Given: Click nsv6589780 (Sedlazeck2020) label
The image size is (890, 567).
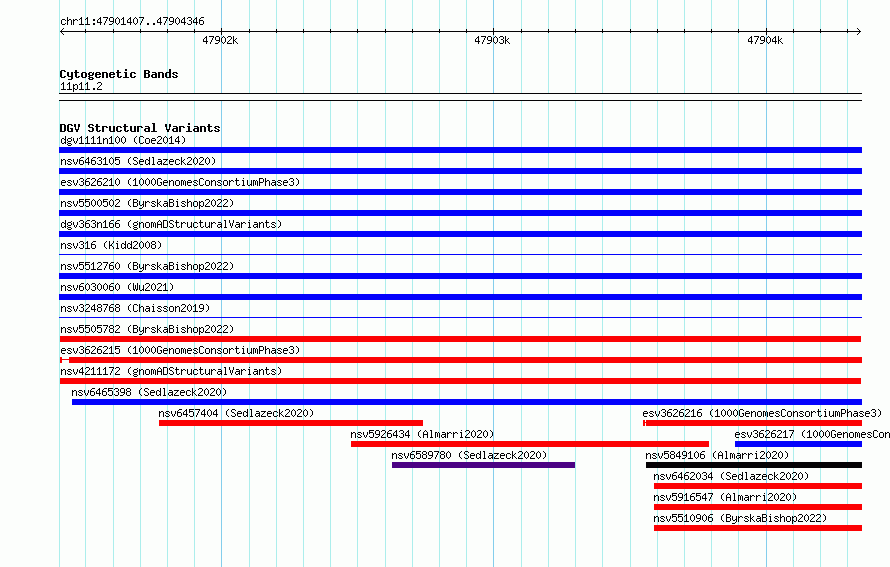Looking at the screenshot, I should coord(469,455).
